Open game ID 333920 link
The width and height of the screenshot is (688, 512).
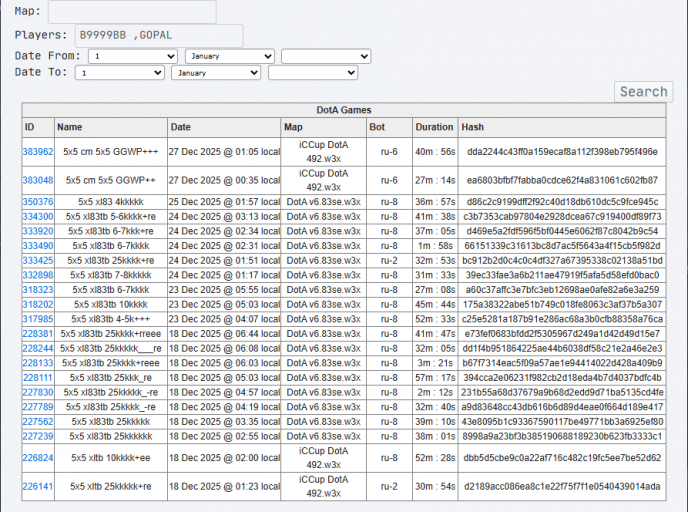[x=38, y=231]
